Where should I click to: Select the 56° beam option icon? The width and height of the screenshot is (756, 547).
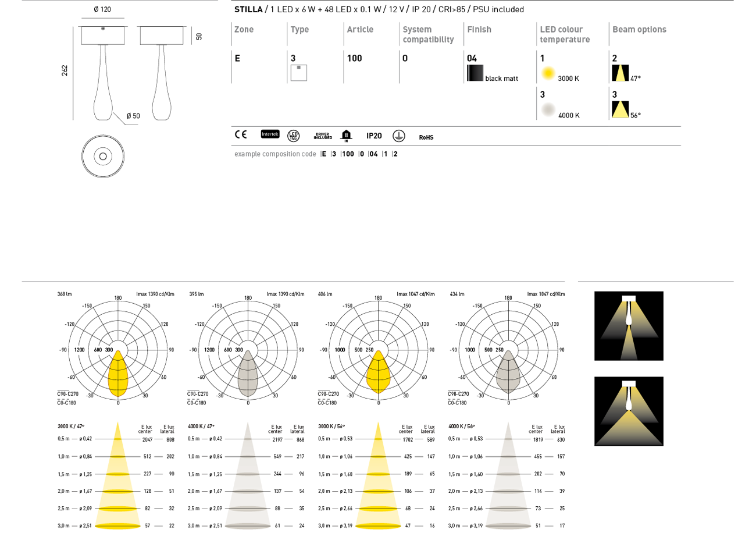tap(620, 109)
